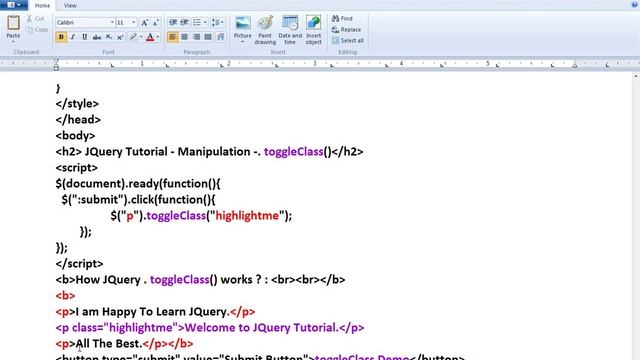The height and width of the screenshot is (360, 640).
Task: Click the line spacing icon
Action: (x=216, y=22)
